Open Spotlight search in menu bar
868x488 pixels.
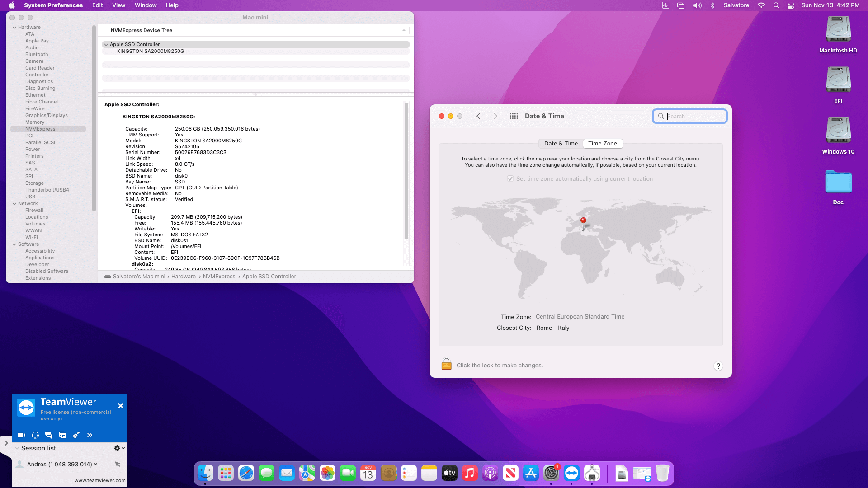tap(776, 5)
